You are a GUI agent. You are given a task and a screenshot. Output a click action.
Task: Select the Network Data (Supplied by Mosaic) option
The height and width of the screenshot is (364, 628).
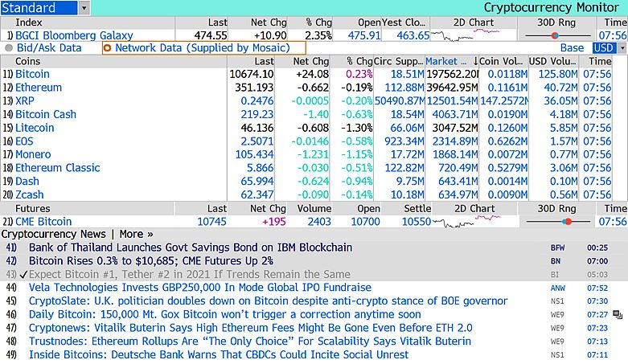[204, 48]
